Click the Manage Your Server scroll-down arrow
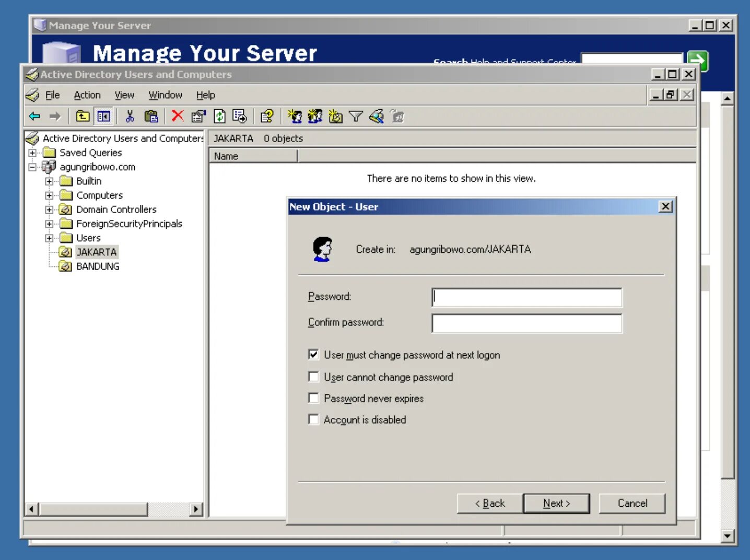Screen dimensions: 750x560 tap(728, 535)
